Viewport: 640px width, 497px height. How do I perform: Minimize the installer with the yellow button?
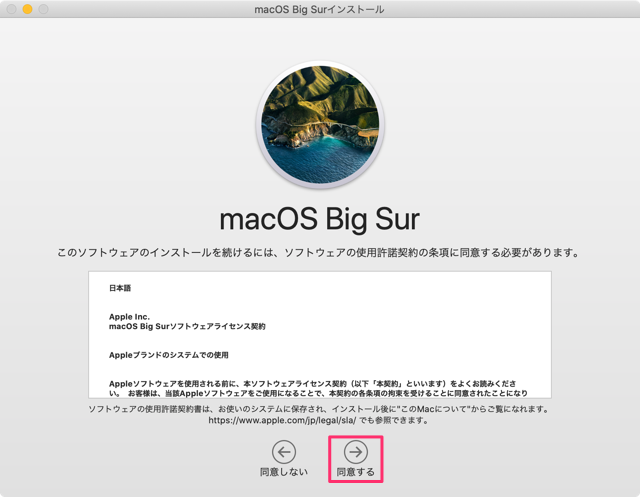[27, 9]
